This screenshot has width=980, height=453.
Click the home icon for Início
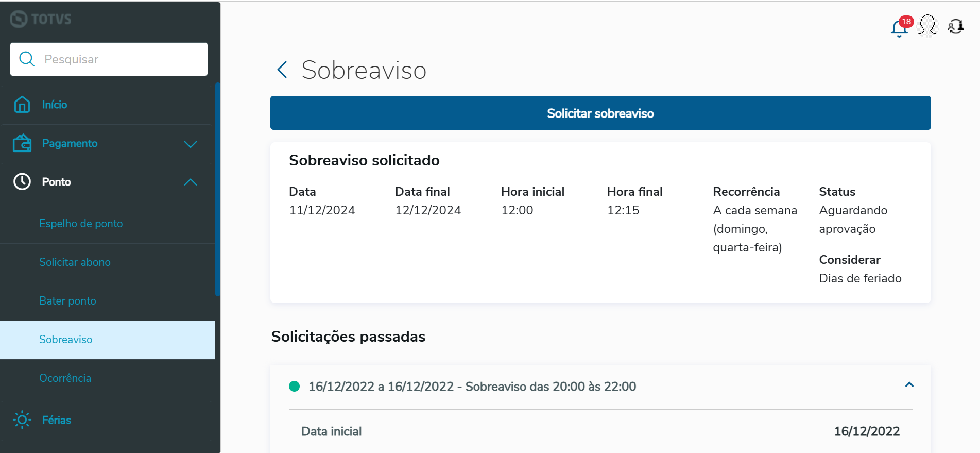click(x=22, y=105)
